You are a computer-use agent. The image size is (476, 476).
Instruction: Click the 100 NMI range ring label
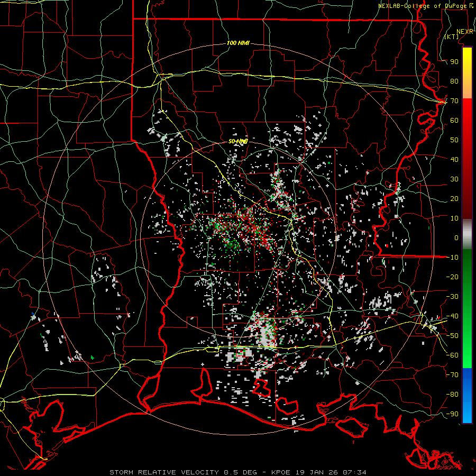click(x=238, y=43)
